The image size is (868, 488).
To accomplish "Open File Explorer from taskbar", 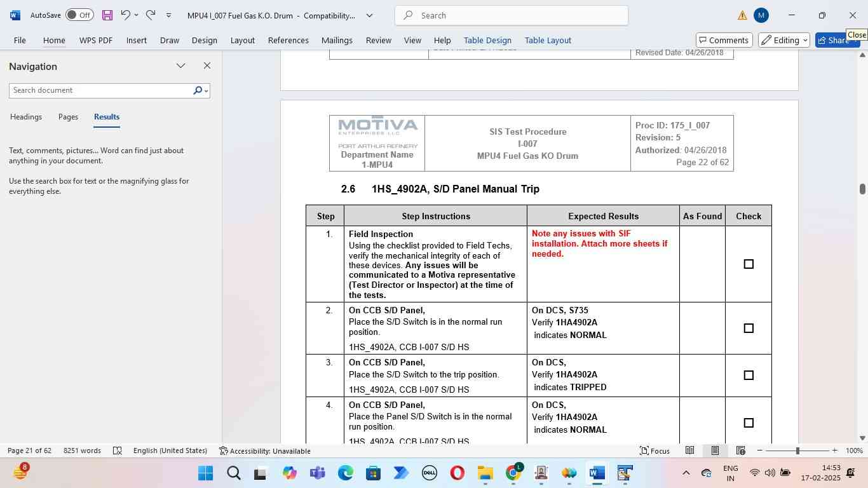I will tap(485, 473).
